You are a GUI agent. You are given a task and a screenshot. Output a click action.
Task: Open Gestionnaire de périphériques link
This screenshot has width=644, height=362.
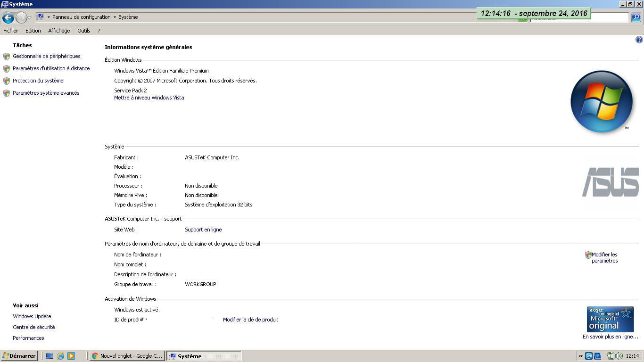[x=47, y=56]
